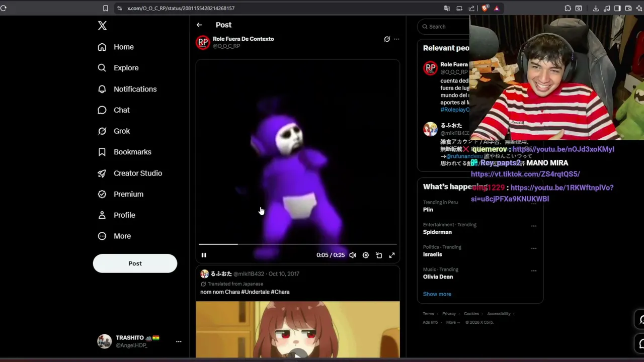Open the quoted post's anime image
The height and width of the screenshot is (362, 644).
pyautogui.click(x=298, y=330)
